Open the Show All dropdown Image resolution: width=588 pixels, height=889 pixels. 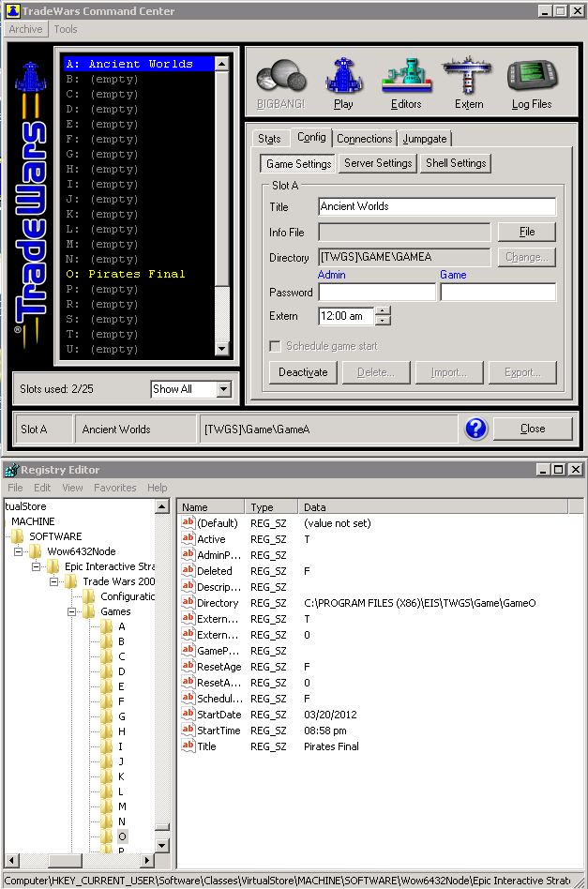click(224, 389)
